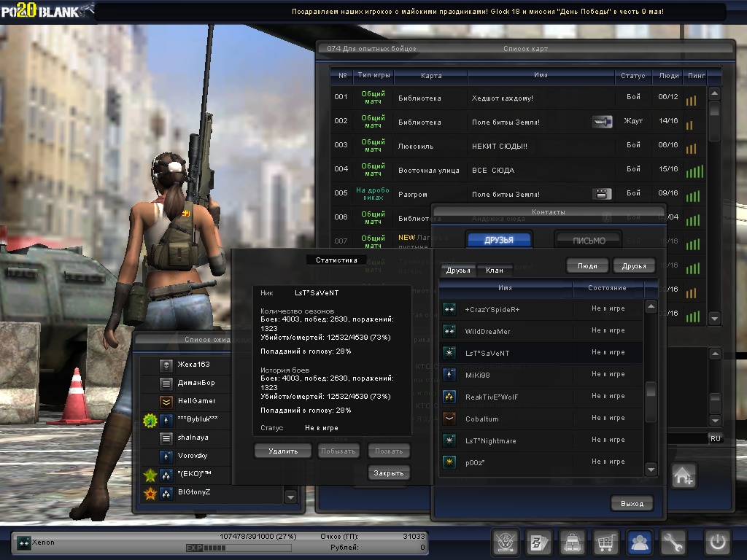
Task: Open the clan emblem icon in bottom toolbar
Action: 506,542
